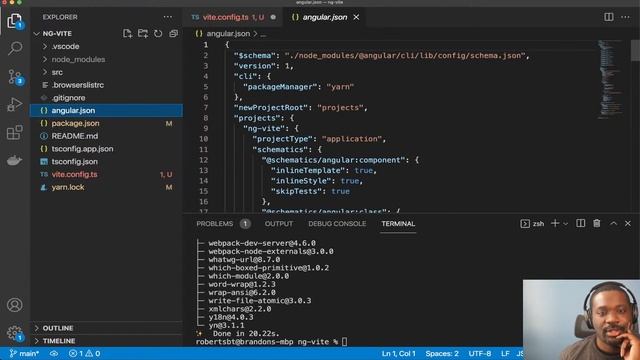Click Spaces: 2 indentation setting
This screenshot has width=640, height=360.
(442, 353)
